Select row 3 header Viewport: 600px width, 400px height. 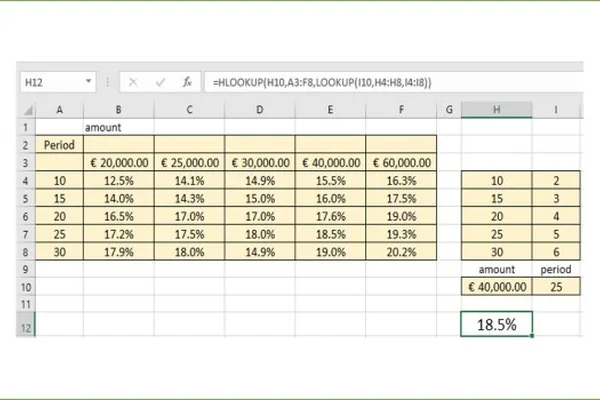[x=26, y=163]
